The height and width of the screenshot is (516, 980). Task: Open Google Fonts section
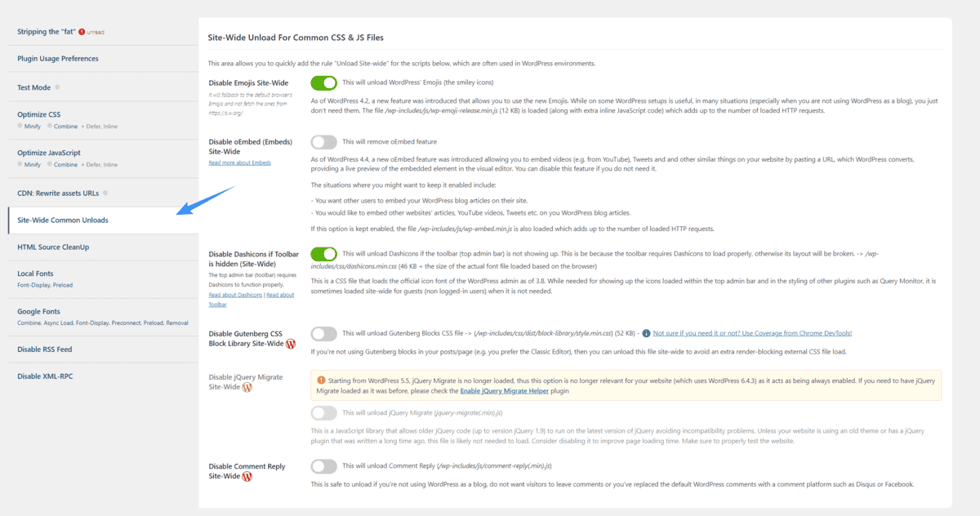tap(39, 311)
